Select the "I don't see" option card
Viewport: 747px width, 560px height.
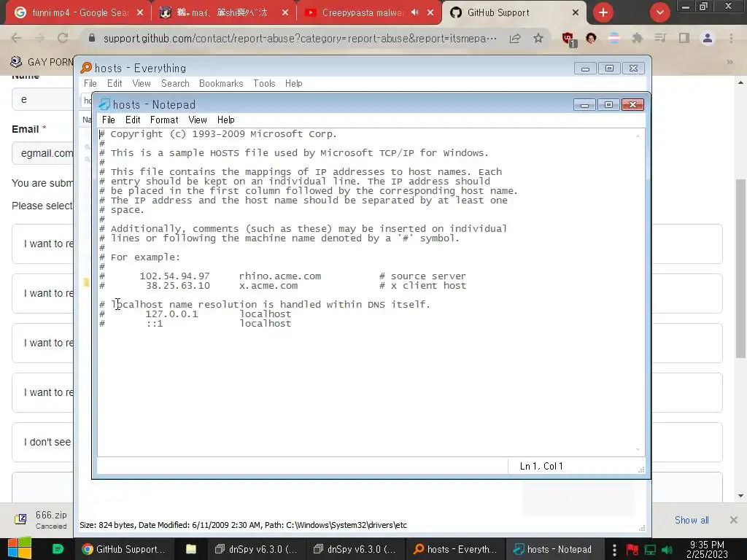point(42,442)
